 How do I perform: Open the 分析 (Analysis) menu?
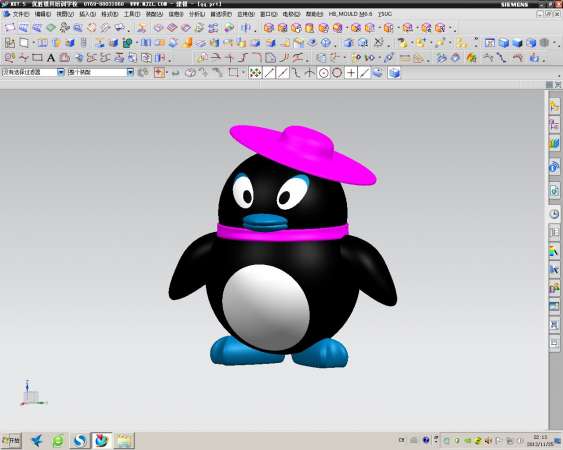click(197, 14)
